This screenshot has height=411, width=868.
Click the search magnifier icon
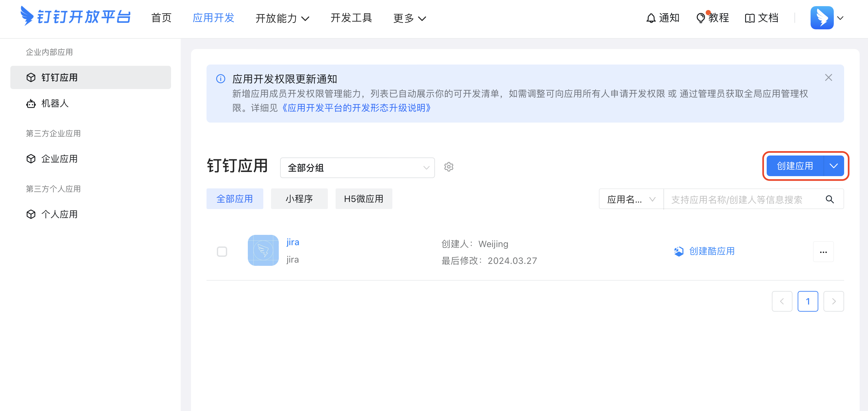coord(829,199)
